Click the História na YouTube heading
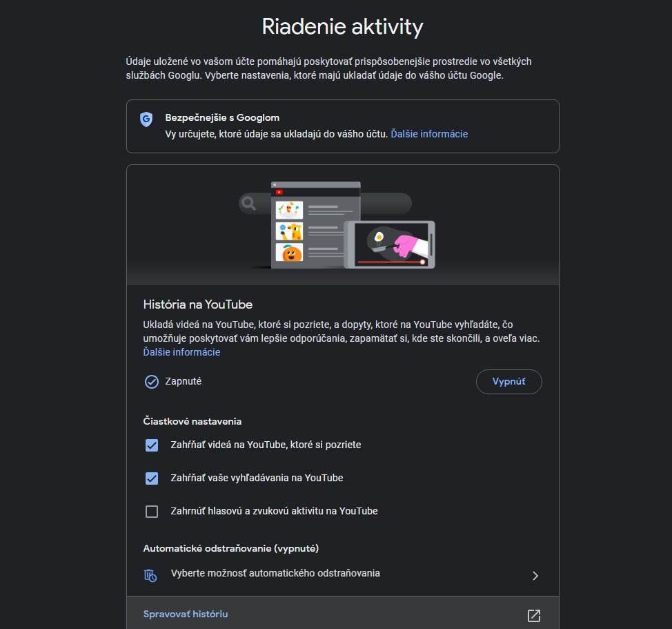 click(x=197, y=304)
